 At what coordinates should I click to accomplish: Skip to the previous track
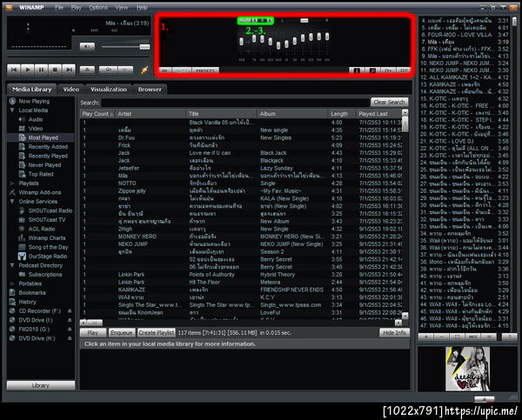14,70
